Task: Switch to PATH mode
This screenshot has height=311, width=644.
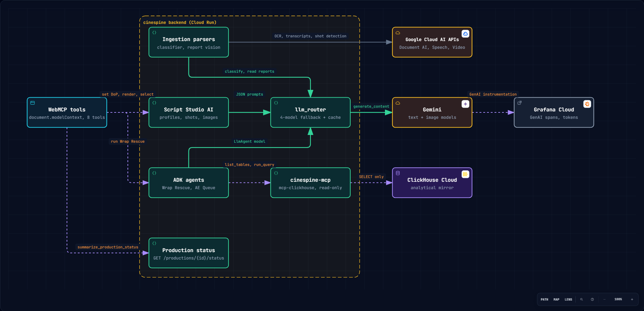Action: [544, 299]
